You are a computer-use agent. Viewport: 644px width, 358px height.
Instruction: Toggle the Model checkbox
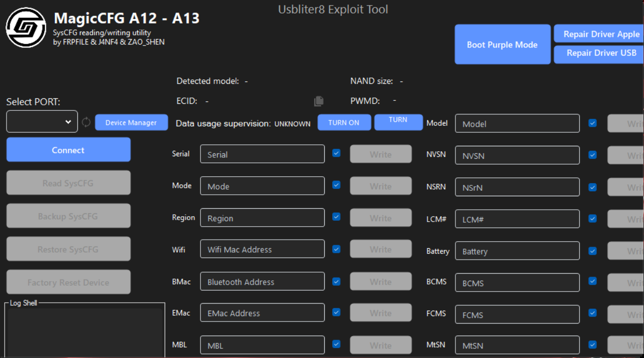point(593,123)
